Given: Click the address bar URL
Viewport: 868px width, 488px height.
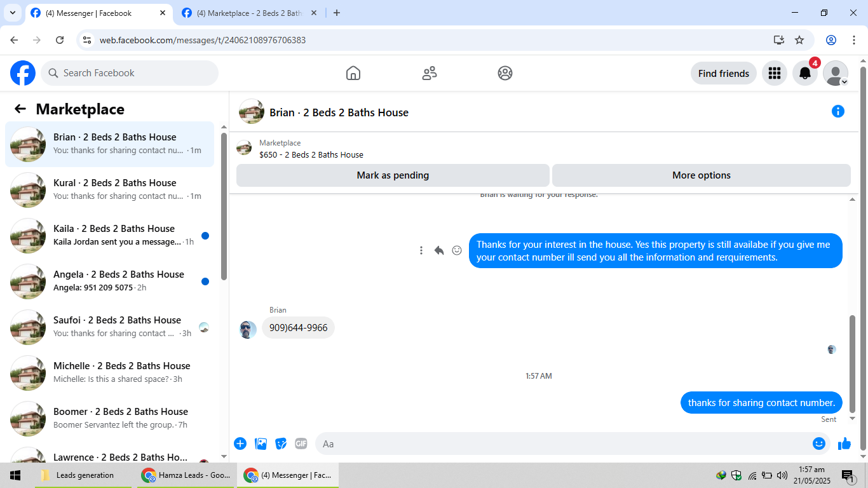Looking at the screenshot, I should (203, 40).
